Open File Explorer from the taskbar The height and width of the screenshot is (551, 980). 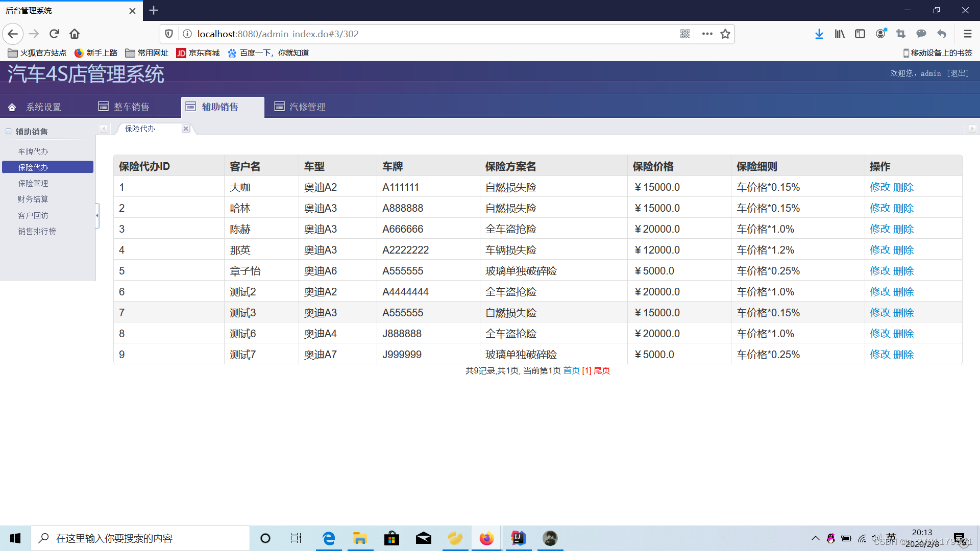click(x=360, y=538)
